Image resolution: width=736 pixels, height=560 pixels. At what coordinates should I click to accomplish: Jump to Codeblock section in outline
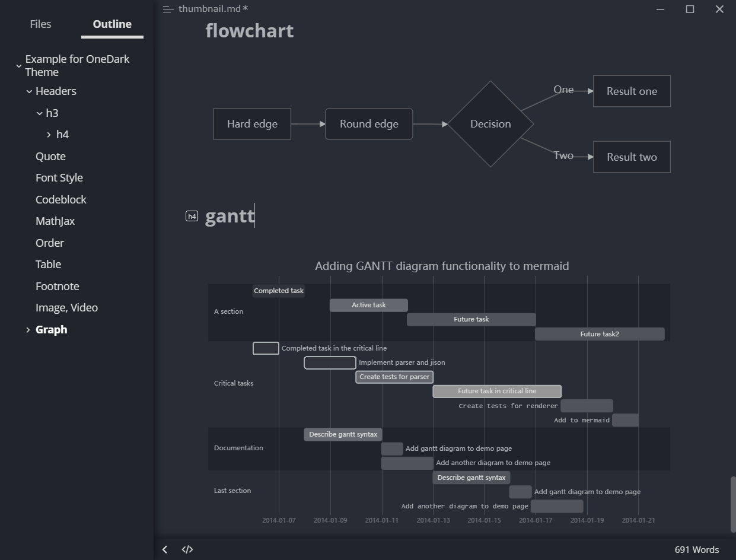pyautogui.click(x=61, y=199)
